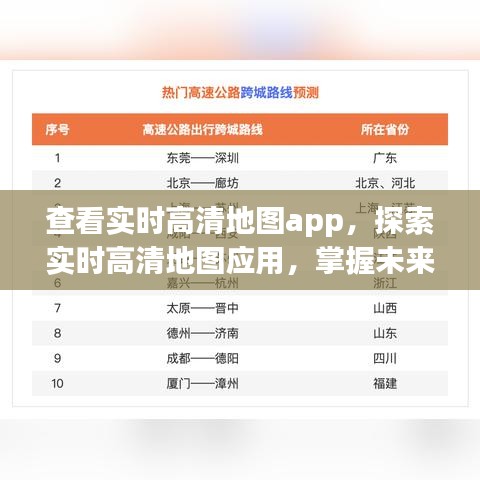Viewport: 480px width, 480px height.
Task: Select route 太原——晋中 in row 7
Action: 203,308
